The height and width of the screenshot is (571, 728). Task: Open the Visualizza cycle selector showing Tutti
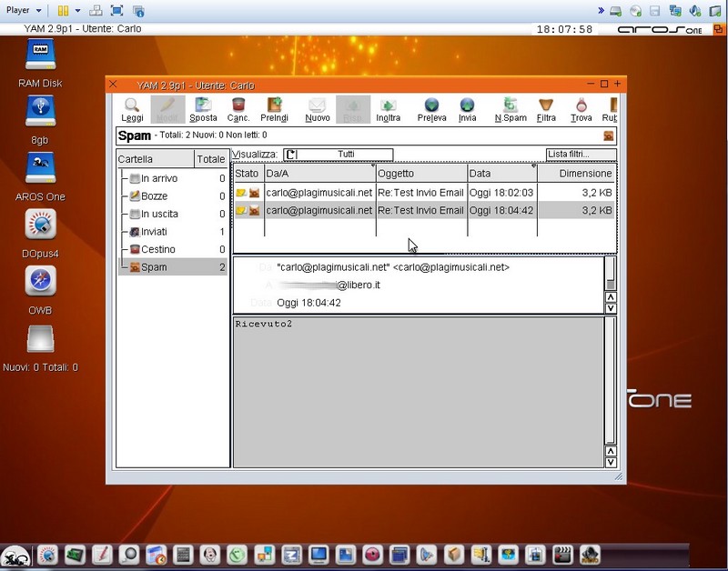[x=338, y=155]
